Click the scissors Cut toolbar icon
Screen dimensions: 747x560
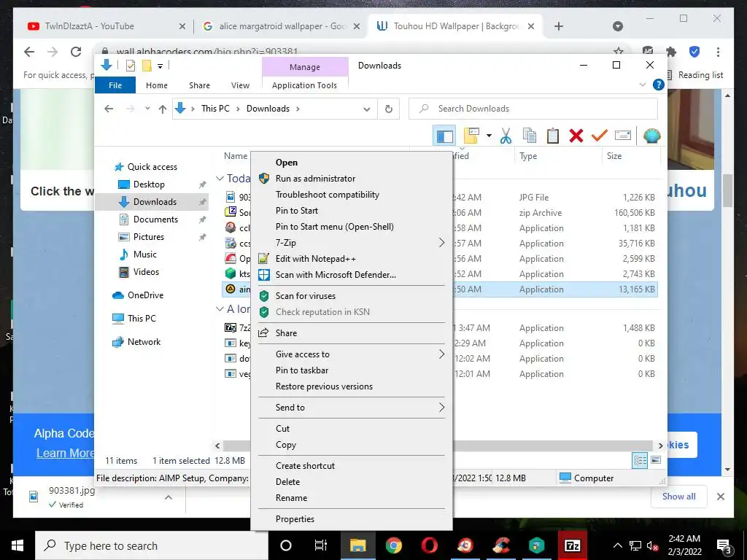tap(506, 136)
